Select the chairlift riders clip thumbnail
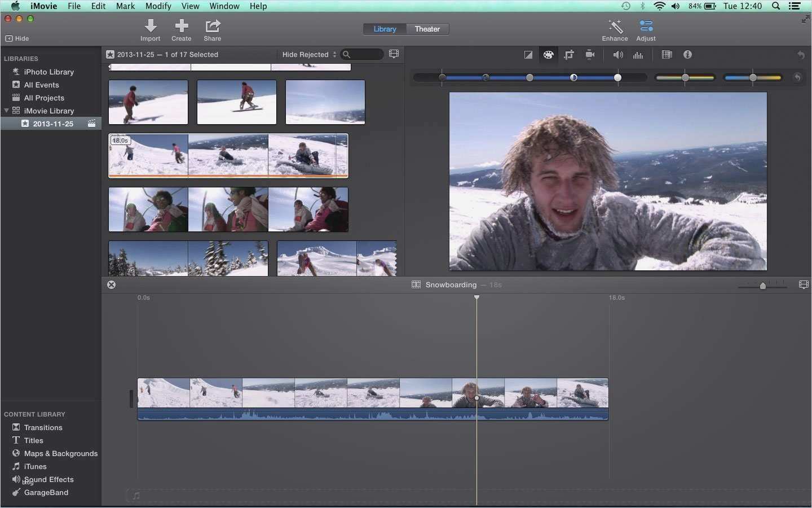The image size is (812, 508). click(x=228, y=209)
